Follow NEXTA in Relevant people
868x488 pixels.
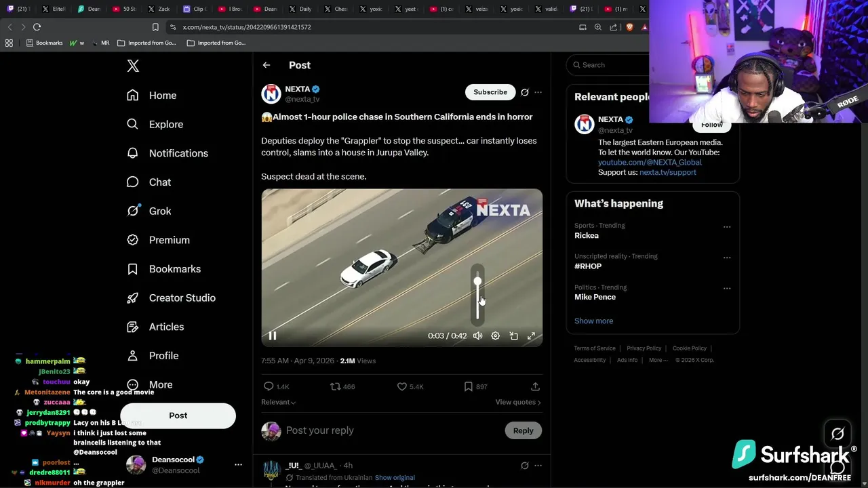[712, 125]
